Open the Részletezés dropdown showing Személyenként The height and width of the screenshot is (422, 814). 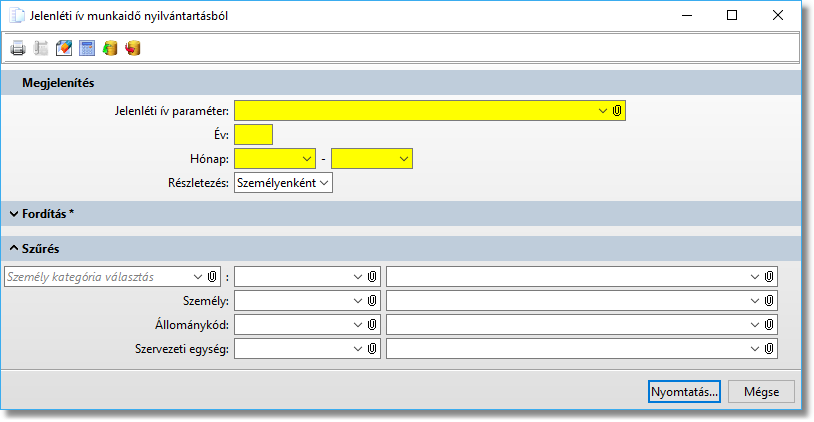click(x=324, y=183)
